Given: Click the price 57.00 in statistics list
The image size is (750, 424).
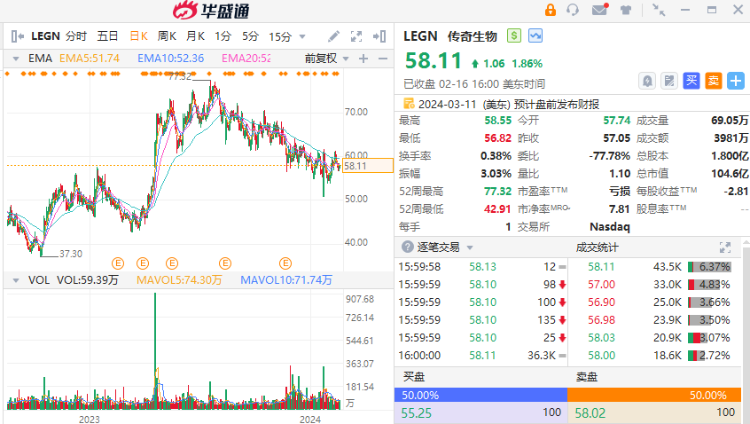Looking at the screenshot, I should click(601, 284).
